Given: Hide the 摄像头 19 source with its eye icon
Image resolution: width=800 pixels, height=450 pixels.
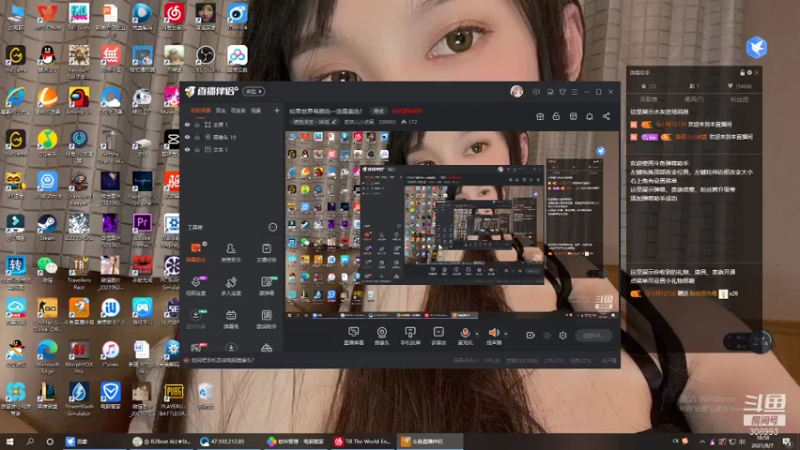Looking at the screenshot, I should click(x=187, y=137).
